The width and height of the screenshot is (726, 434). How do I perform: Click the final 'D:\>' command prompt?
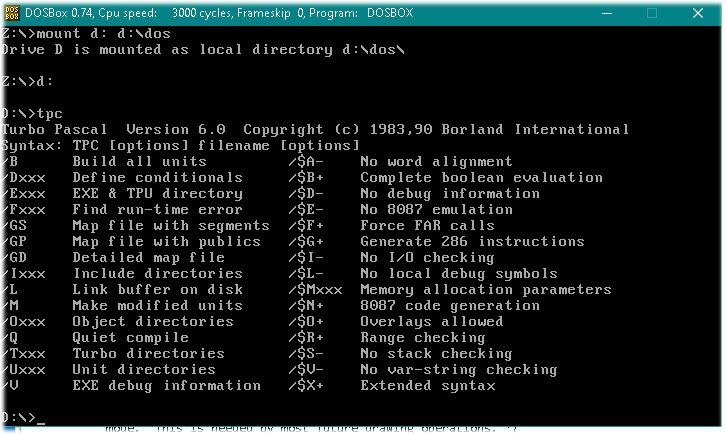pos(19,417)
